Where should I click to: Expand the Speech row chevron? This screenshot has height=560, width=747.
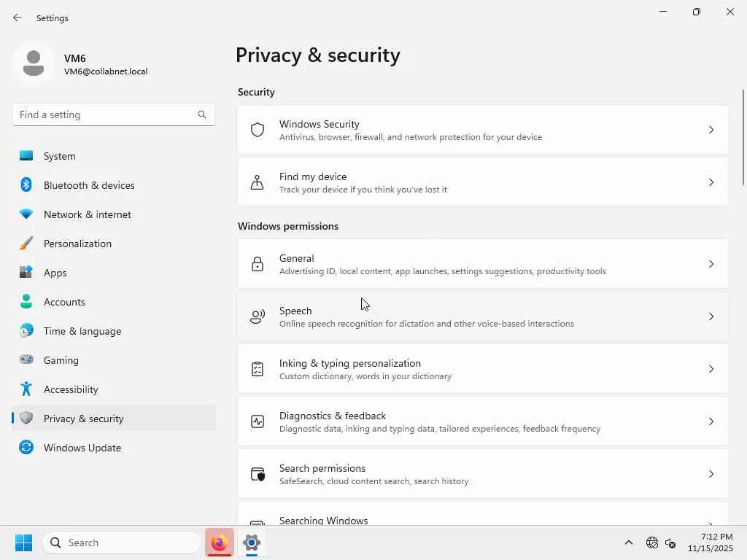point(711,316)
